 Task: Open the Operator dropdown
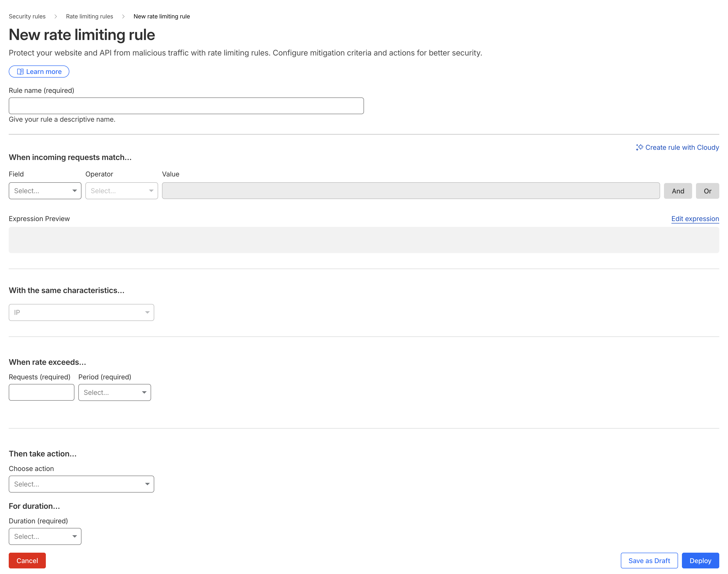(x=121, y=191)
